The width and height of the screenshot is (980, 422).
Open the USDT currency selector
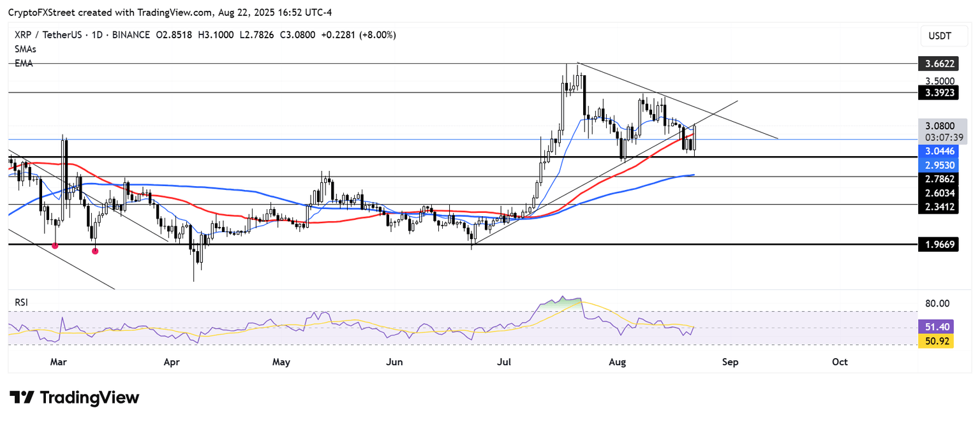coord(938,36)
